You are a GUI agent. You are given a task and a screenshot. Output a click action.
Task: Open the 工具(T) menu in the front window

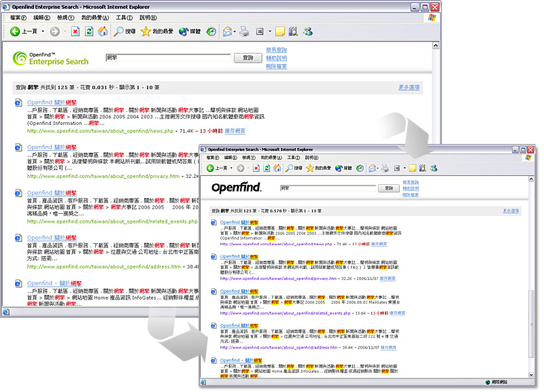click(294, 158)
